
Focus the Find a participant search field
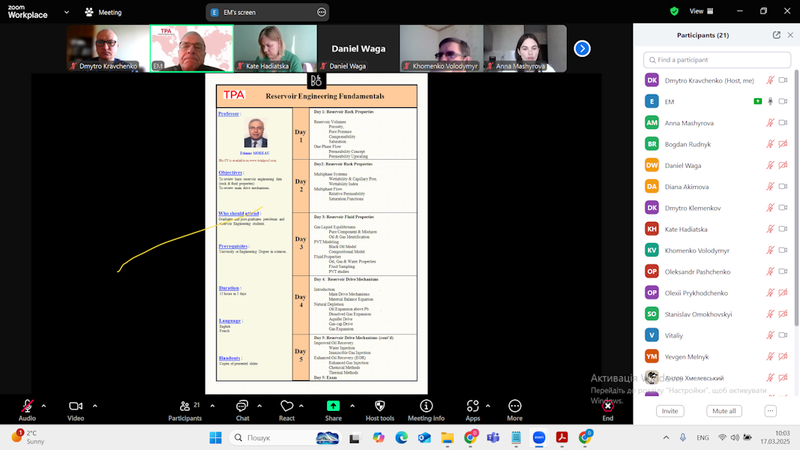(717, 60)
